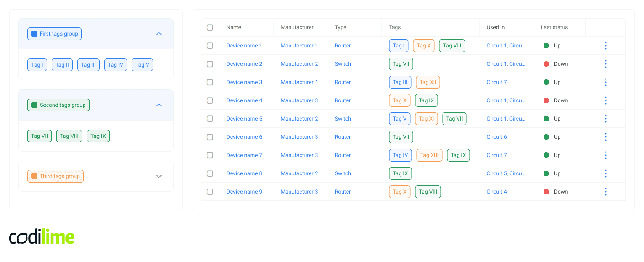Check the box for Device name 6
The image size is (644, 262).
[210, 137]
